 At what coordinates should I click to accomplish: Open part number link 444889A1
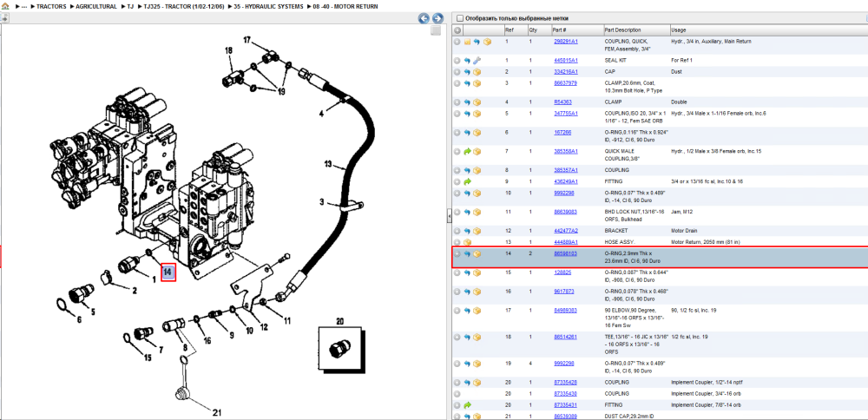(x=566, y=242)
